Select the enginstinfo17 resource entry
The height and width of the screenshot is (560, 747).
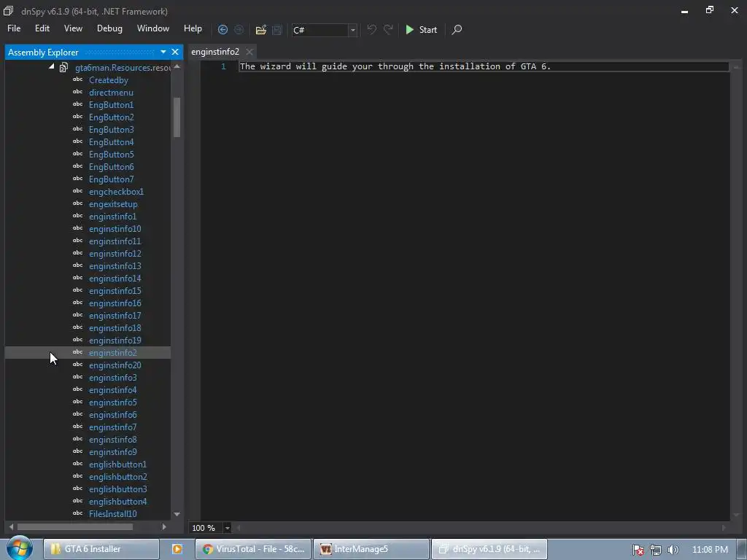[115, 315]
